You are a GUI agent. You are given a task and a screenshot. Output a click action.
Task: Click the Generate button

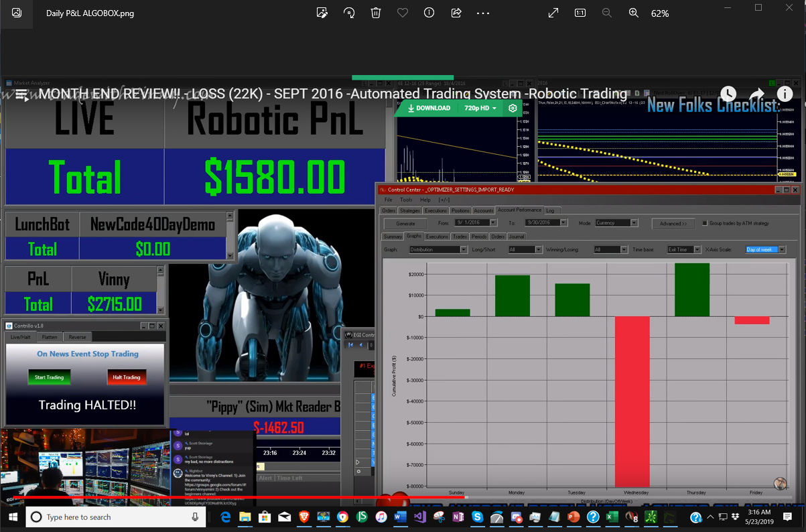click(405, 223)
